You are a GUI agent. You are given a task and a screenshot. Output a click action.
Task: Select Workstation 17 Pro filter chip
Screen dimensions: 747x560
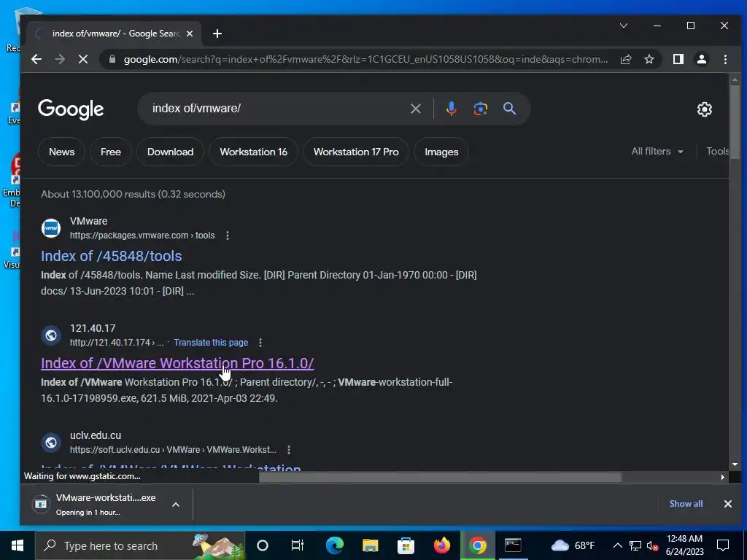tap(356, 152)
